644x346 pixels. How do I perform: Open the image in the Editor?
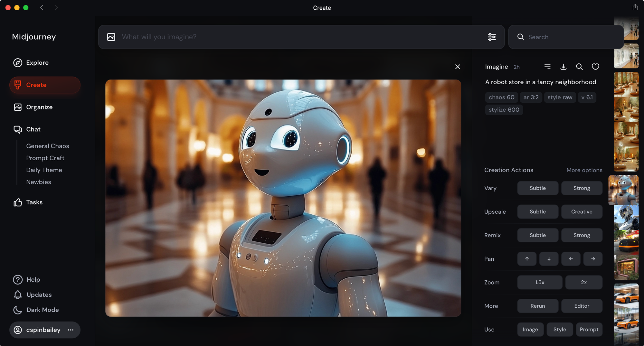tap(582, 306)
